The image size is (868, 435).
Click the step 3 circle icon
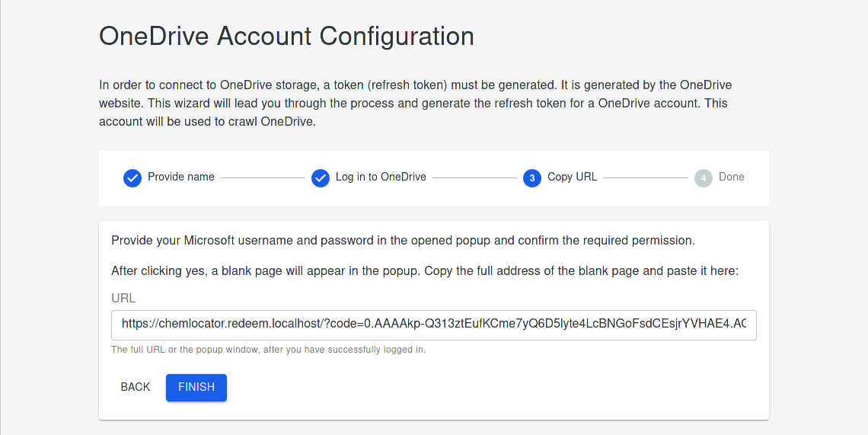[x=532, y=178]
